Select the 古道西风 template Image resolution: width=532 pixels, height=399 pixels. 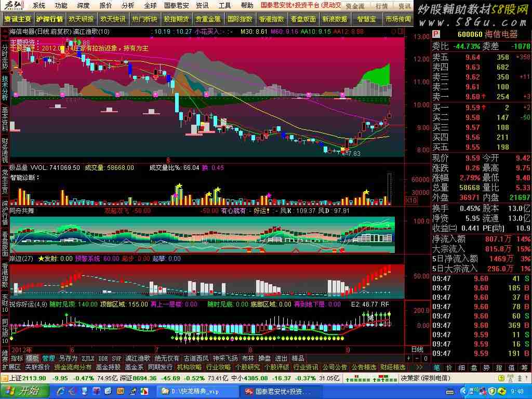coord(196,358)
